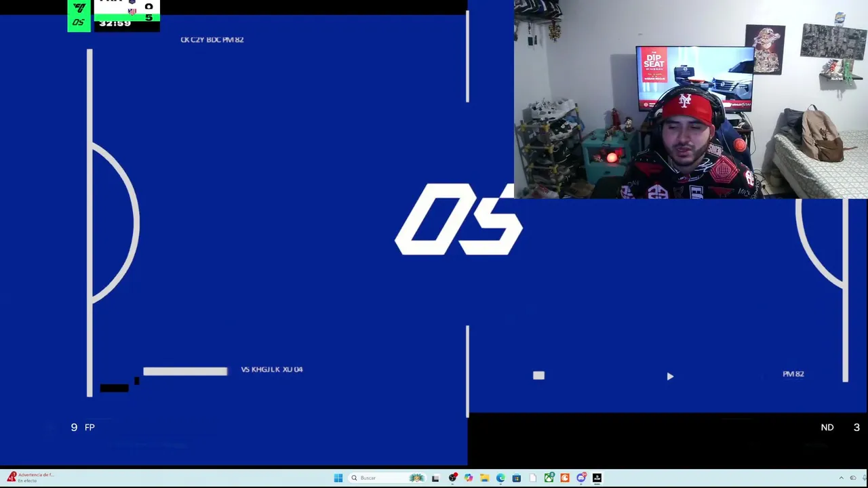This screenshot has height=488, width=868.
Task: Launch Copilot from the taskbar
Action: (x=469, y=478)
